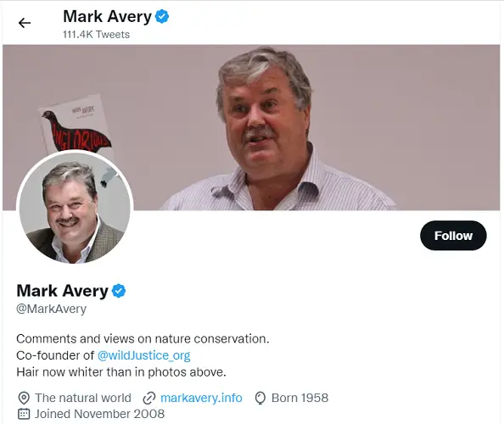Click the Inglorious book cover in banner
504x424 pixels.
coord(76,126)
